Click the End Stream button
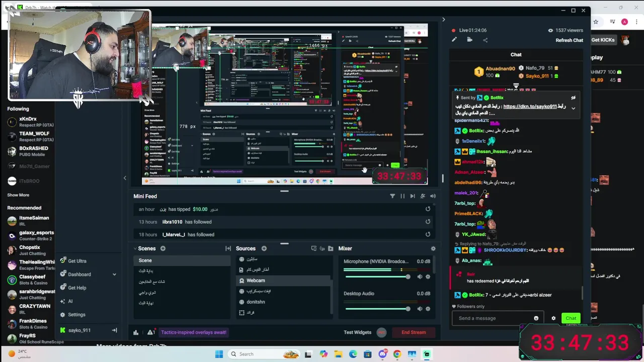The image size is (644, 362). (414, 332)
